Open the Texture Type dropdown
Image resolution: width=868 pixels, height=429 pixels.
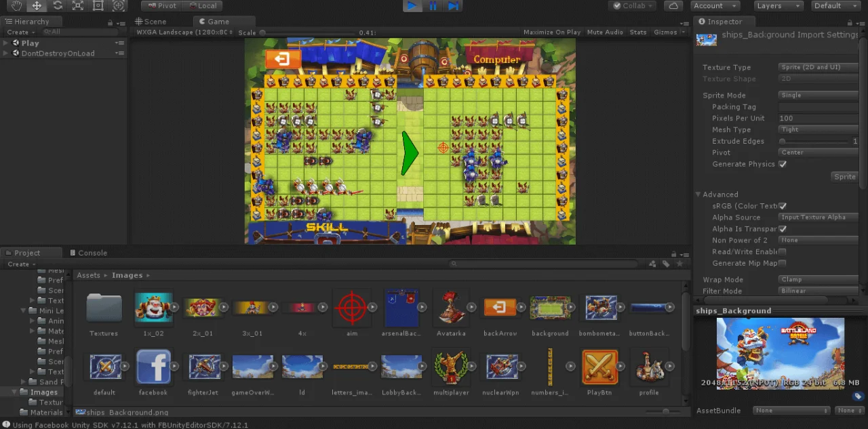(819, 67)
